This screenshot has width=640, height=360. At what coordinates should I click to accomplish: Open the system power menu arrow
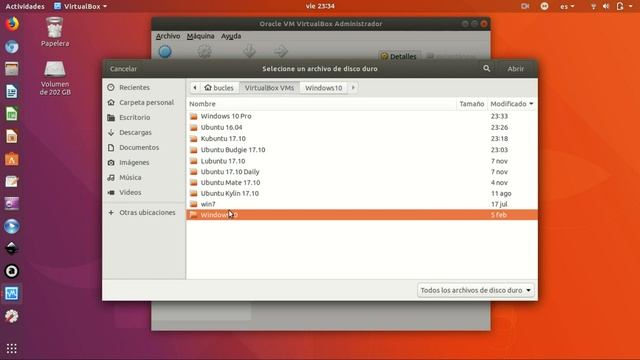(x=631, y=6)
